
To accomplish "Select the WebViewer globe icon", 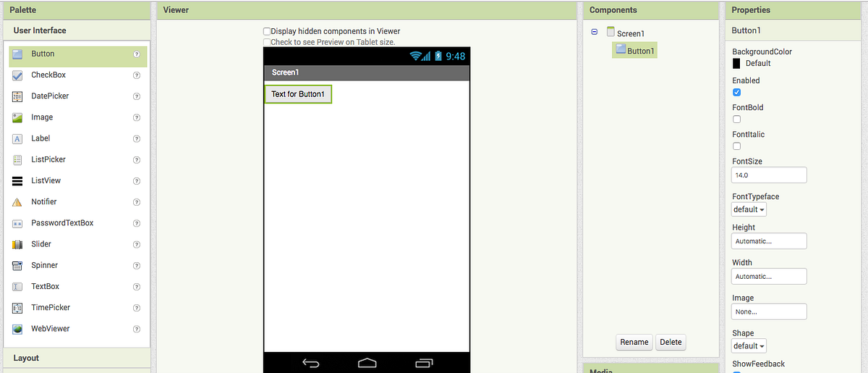I will [17, 329].
